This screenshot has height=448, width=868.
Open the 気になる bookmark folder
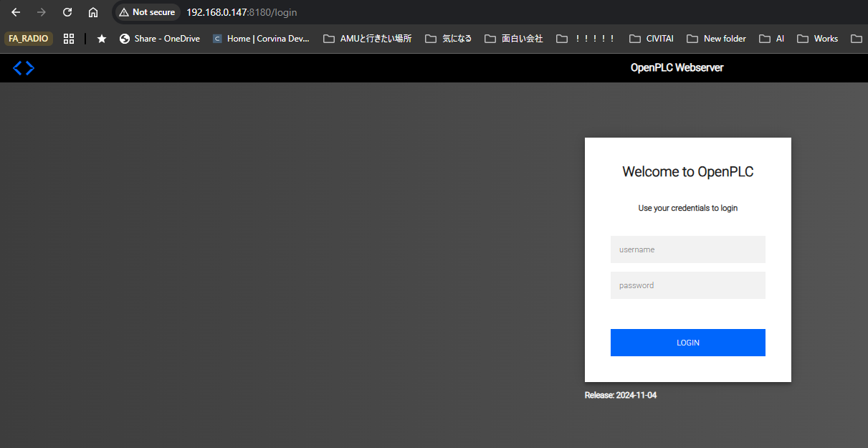[449, 39]
